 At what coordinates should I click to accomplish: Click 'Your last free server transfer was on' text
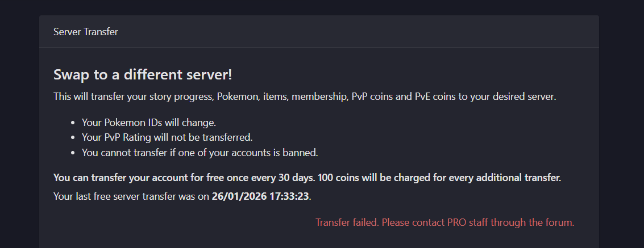tap(131, 197)
